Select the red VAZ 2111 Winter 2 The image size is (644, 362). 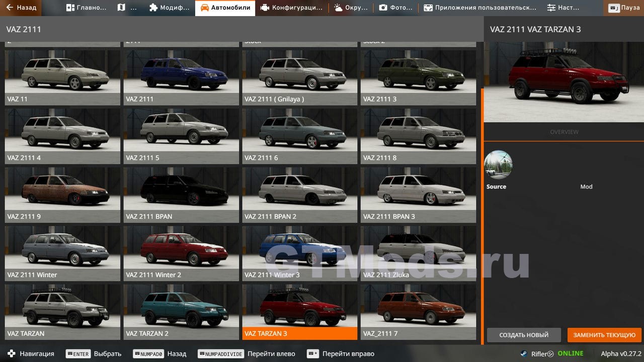181,253
